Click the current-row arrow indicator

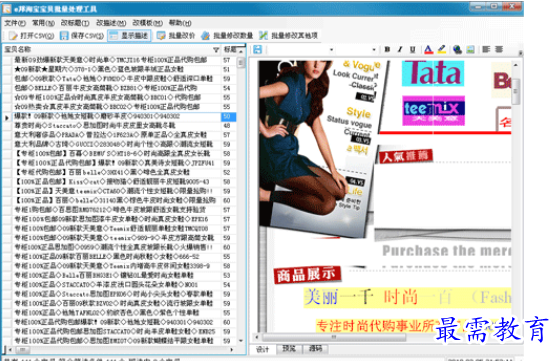7,117
